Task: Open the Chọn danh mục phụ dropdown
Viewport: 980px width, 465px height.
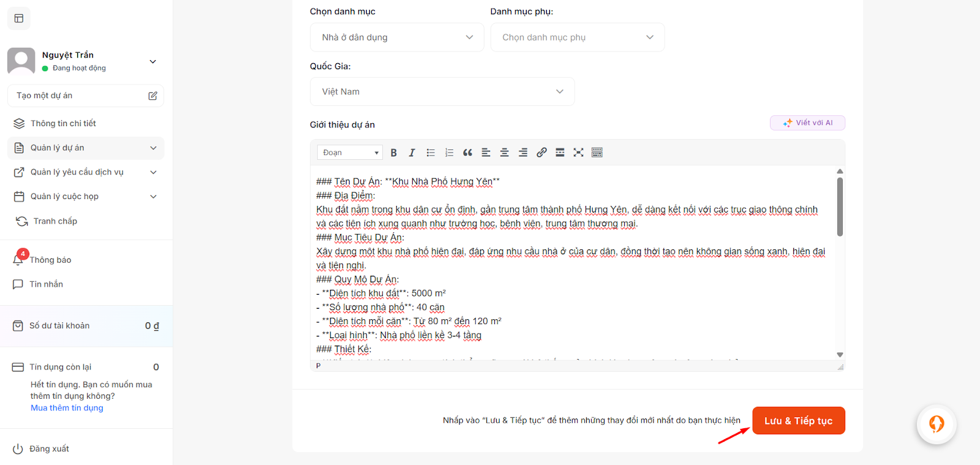Action: pyautogui.click(x=577, y=37)
